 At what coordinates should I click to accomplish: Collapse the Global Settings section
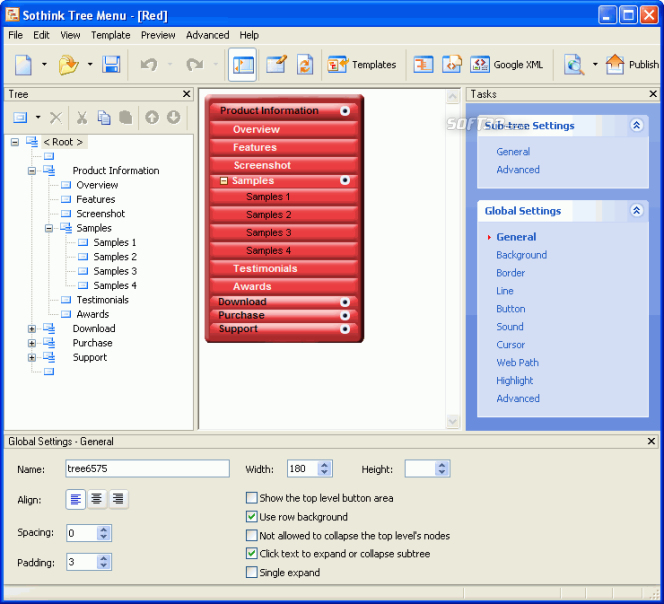click(636, 211)
